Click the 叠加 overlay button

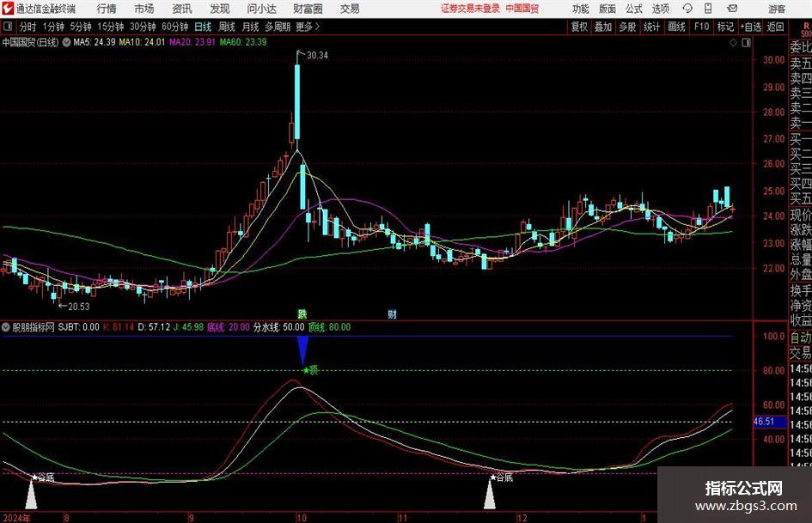[x=603, y=27]
